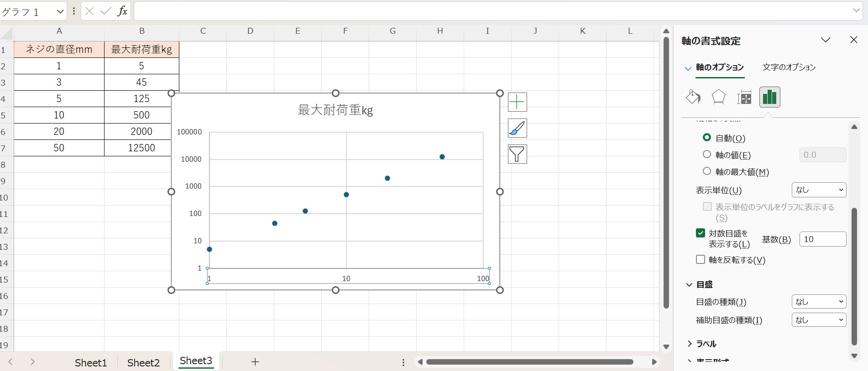Switch to the Sheet2 tab
This screenshot has height=371, width=868.
pyautogui.click(x=143, y=362)
